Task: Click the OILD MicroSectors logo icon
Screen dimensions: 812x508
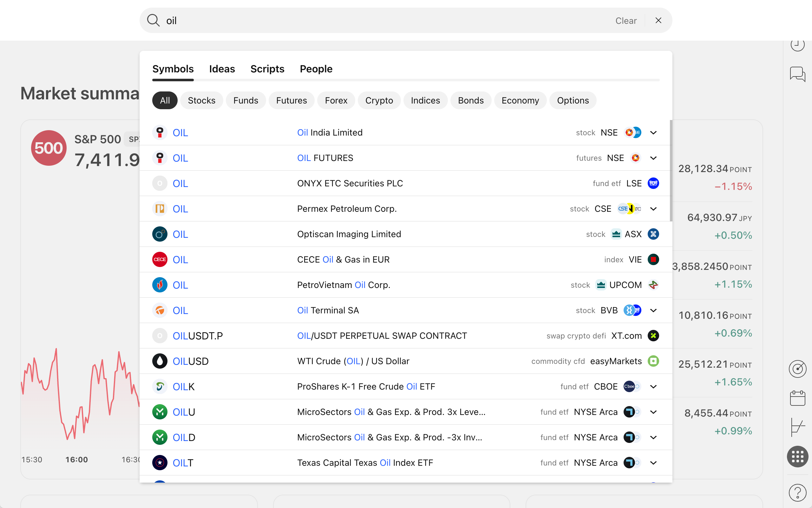Action: click(x=160, y=438)
